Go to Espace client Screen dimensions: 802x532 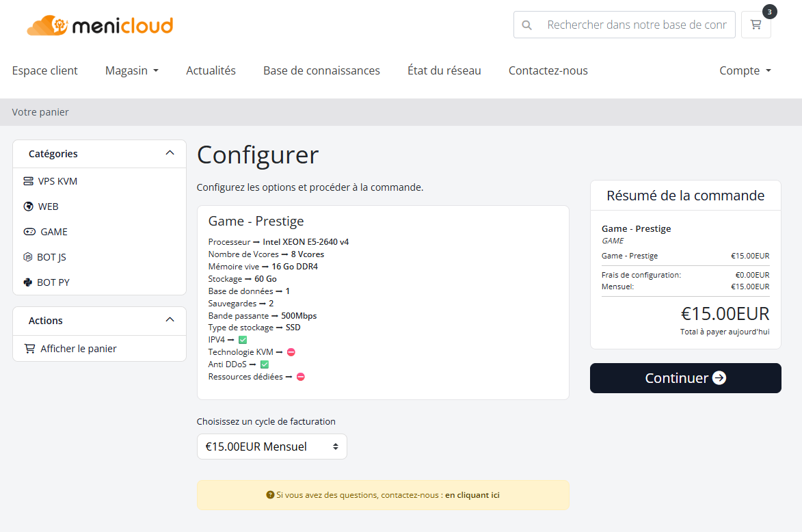point(45,70)
